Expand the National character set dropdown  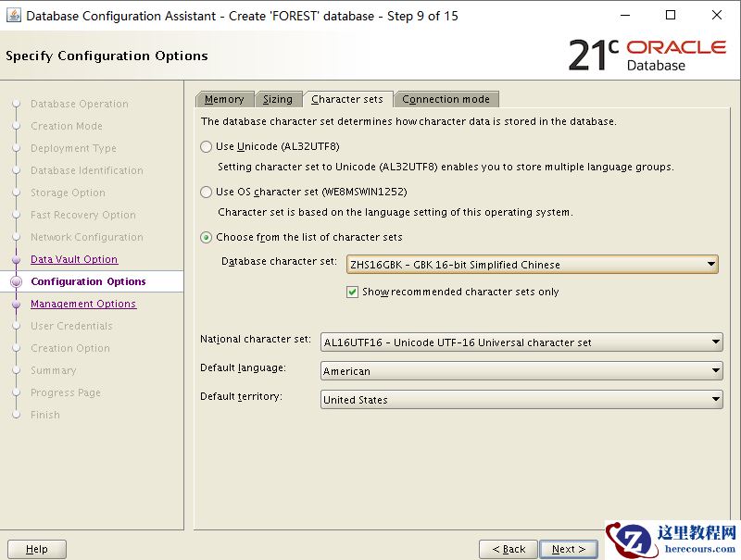coord(521,342)
